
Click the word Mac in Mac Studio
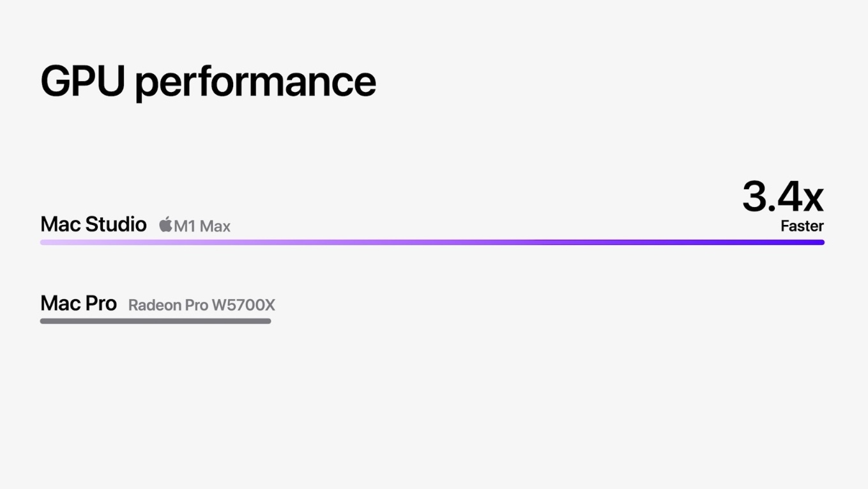pyautogui.click(x=61, y=224)
